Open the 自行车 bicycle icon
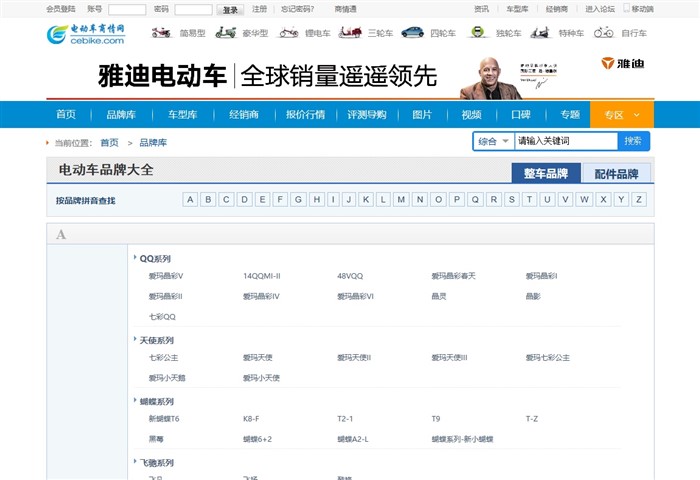The height and width of the screenshot is (480, 700). [604, 33]
